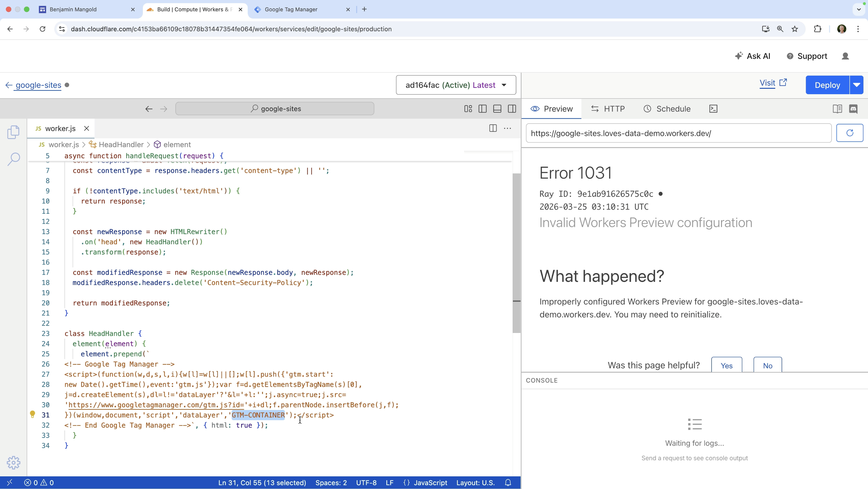
Task: Go back in editor navigation history
Action: [149, 109]
